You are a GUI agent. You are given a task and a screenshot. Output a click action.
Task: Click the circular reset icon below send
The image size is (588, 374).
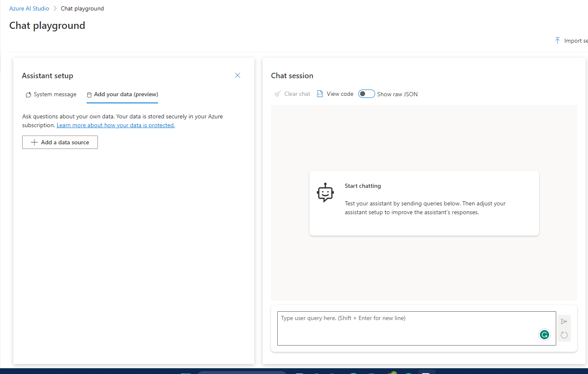(x=564, y=335)
